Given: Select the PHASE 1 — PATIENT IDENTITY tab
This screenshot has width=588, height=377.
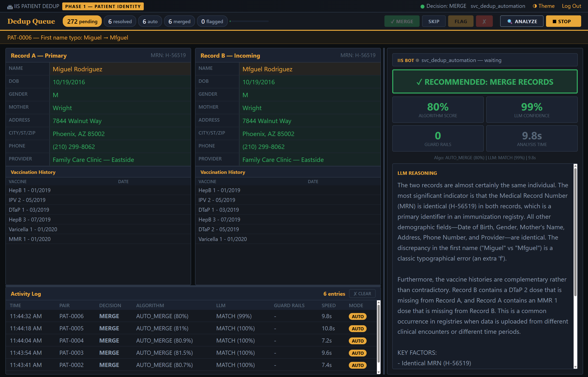Looking at the screenshot, I should pos(103,6).
